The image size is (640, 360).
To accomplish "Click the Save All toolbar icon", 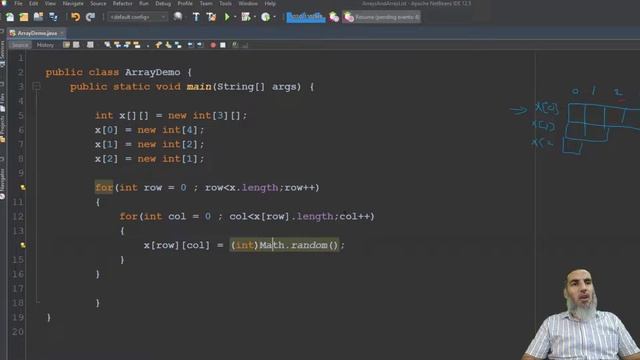I will pyautogui.click(x=53, y=17).
